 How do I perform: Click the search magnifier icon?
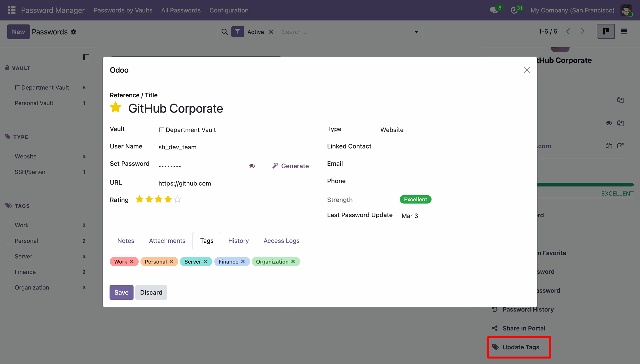pos(225,32)
